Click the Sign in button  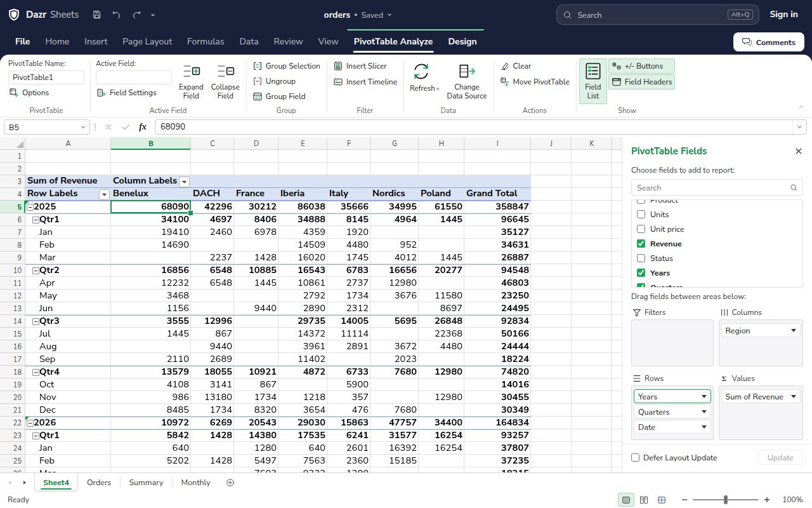783,14
